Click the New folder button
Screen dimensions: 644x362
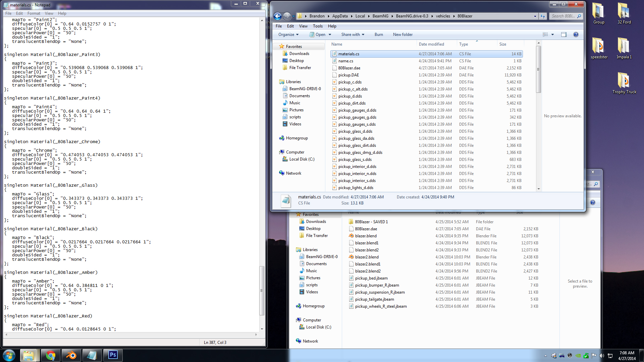(x=402, y=35)
